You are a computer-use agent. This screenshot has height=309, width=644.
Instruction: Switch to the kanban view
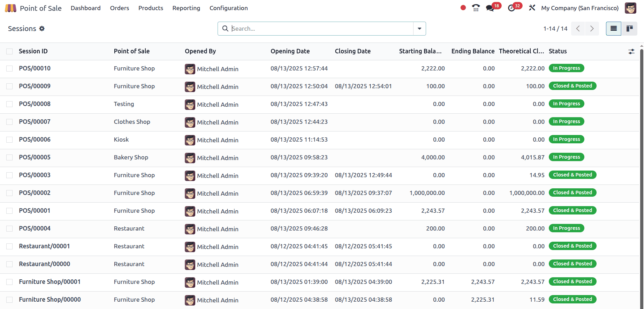629,29
